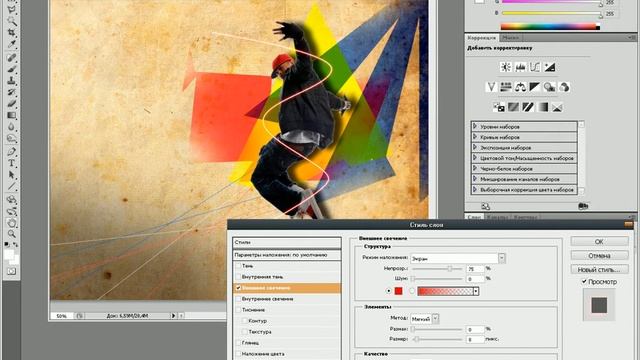
Task: Add a Photo Filter adjustment
Action: (549, 87)
